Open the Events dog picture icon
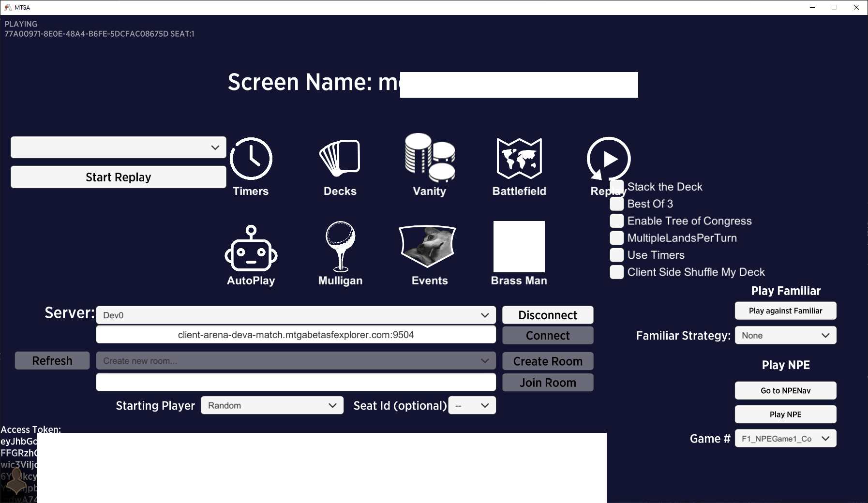 pos(427,247)
